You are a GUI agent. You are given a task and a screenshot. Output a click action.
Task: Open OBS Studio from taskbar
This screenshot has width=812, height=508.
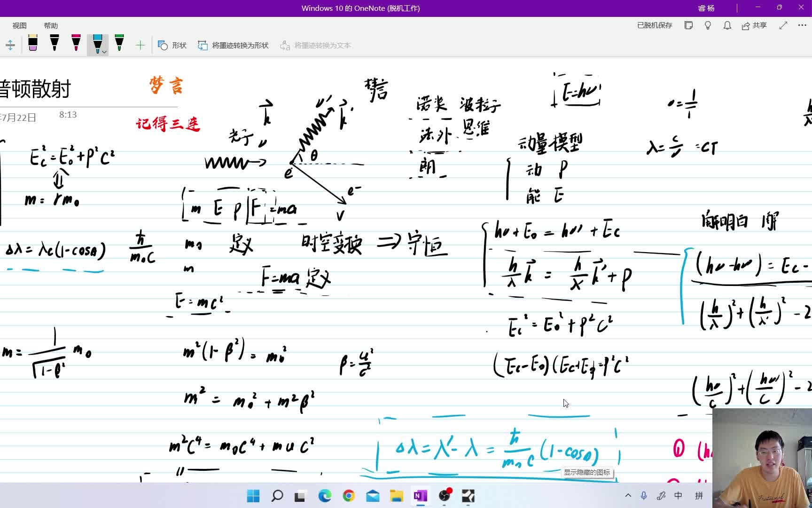click(x=445, y=496)
